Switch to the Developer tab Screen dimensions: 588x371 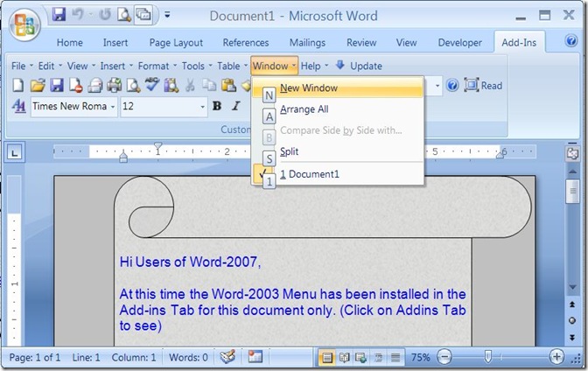point(459,42)
